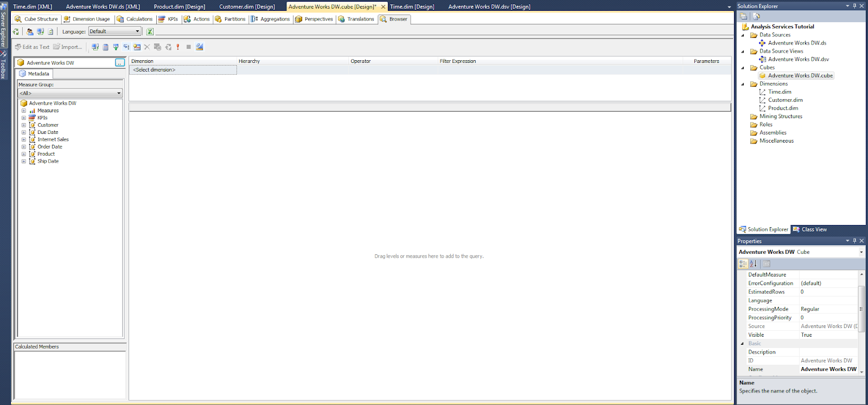Open the Aggregations tab
The width and height of the screenshot is (868, 405).
[270, 19]
